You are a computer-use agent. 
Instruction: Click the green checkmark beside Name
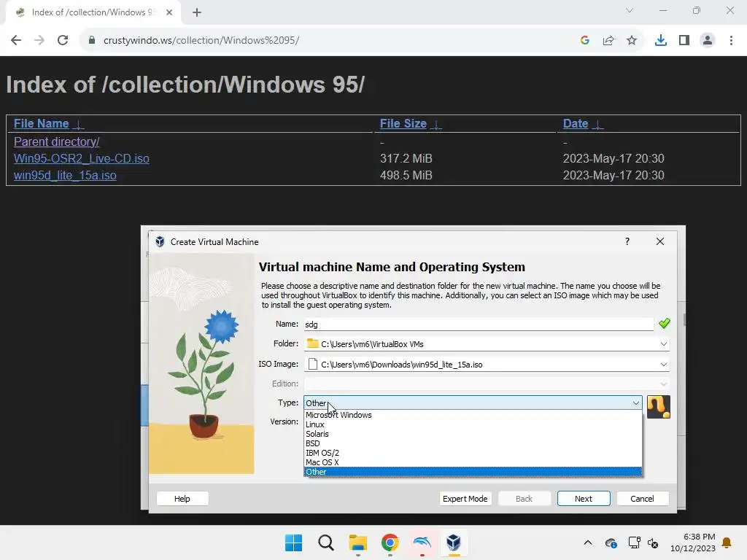click(664, 324)
